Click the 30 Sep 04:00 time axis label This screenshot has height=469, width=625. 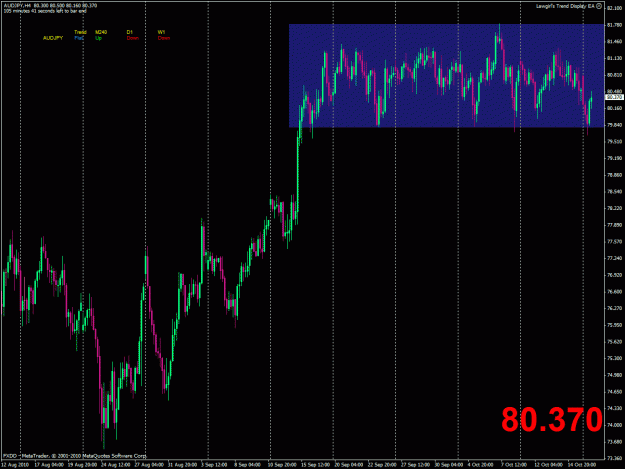[448, 465]
